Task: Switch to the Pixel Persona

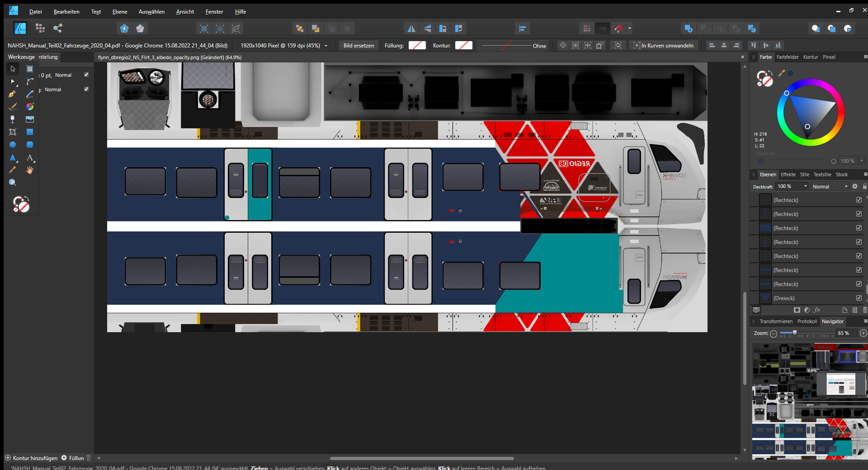Action: click(40, 28)
